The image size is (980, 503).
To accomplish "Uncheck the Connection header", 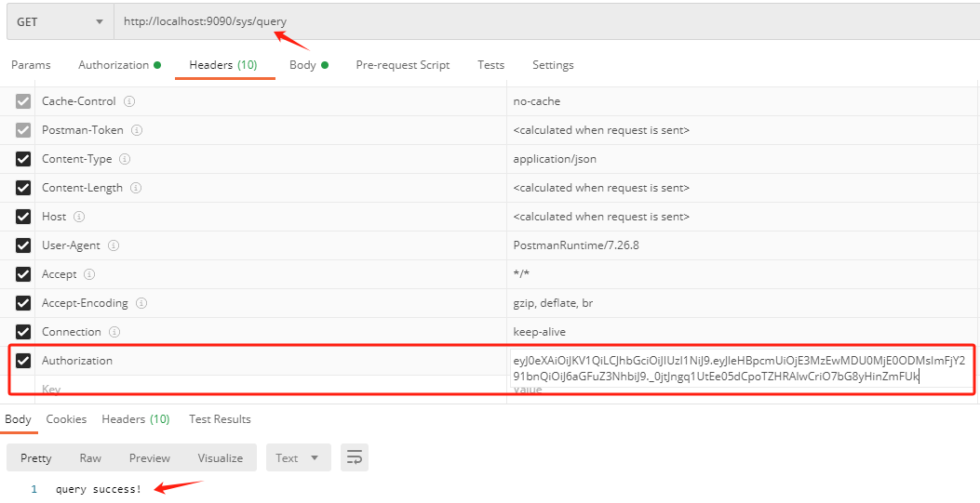I will (x=23, y=331).
